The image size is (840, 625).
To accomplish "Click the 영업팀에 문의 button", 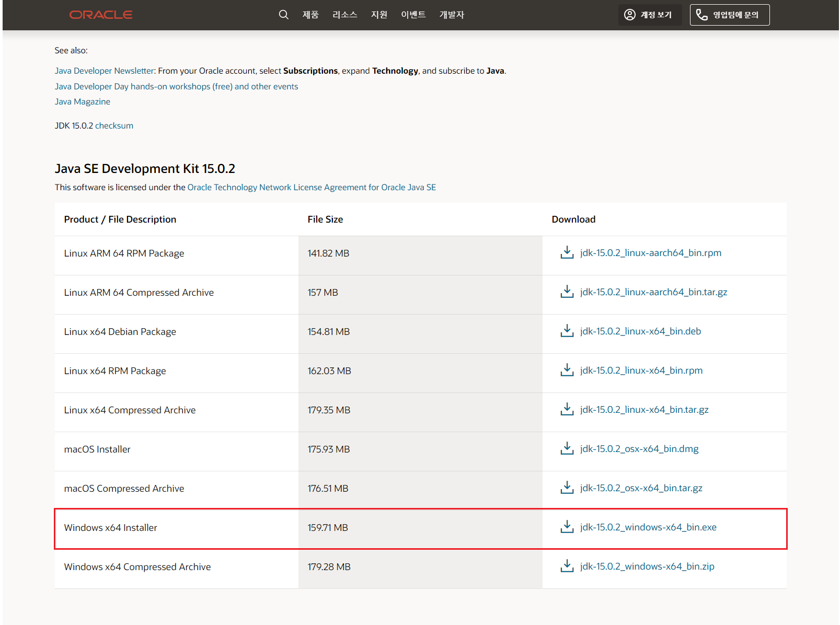I will (730, 15).
